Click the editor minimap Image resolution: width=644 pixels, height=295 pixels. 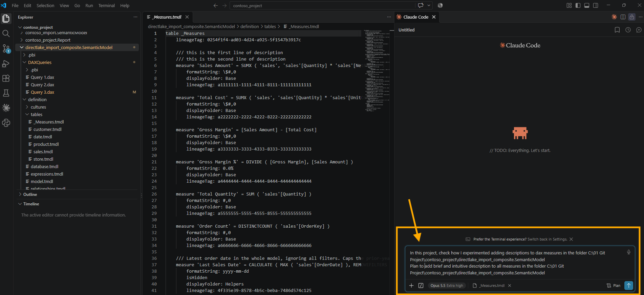click(x=377, y=71)
